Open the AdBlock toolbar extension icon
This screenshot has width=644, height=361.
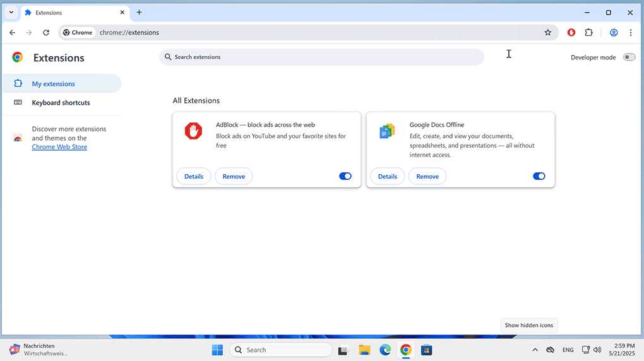(571, 32)
